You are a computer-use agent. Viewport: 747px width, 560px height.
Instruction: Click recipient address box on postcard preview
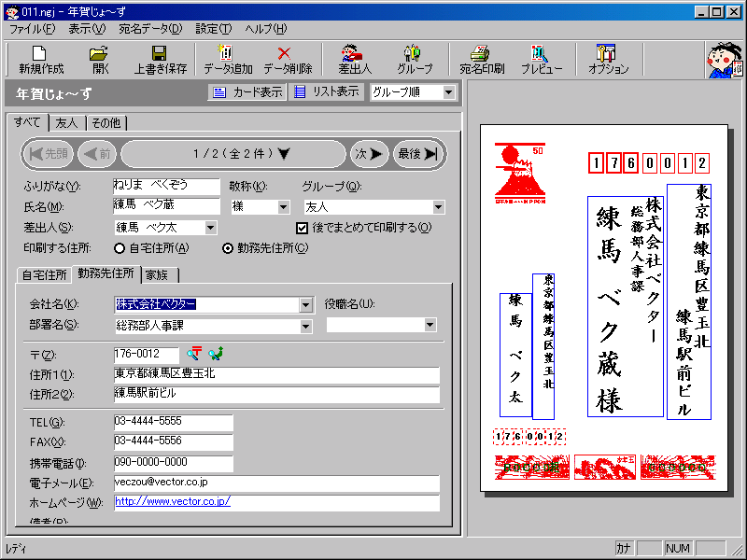689,301
